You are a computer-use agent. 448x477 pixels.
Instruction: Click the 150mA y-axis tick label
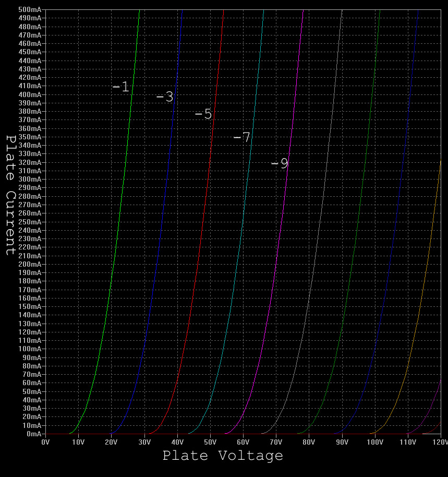click(x=30, y=307)
